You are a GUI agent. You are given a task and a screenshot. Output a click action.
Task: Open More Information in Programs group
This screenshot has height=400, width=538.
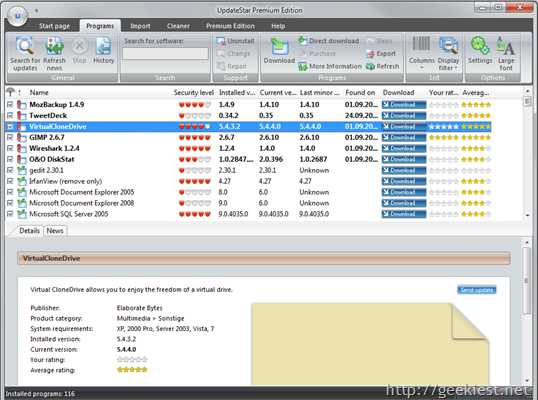330,66
